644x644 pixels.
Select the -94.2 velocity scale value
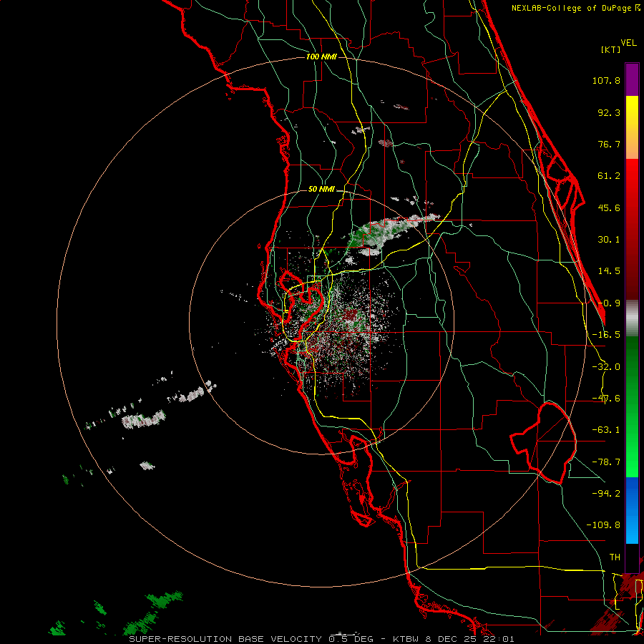click(606, 494)
